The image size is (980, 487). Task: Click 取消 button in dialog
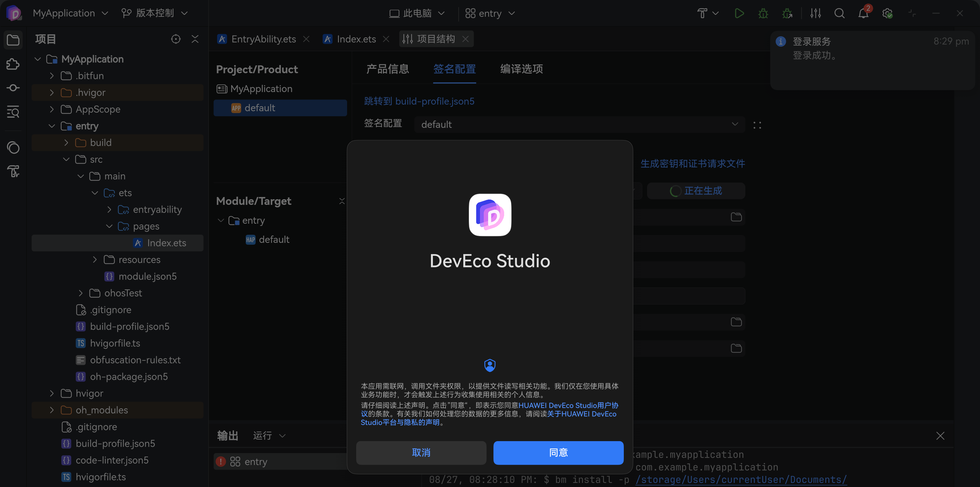point(421,453)
